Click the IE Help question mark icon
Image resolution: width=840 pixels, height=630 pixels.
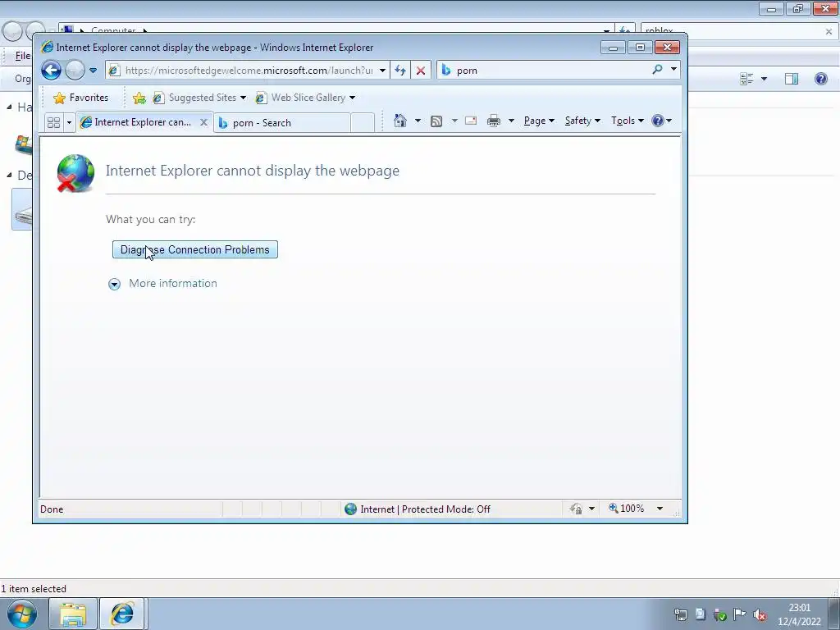click(x=659, y=121)
